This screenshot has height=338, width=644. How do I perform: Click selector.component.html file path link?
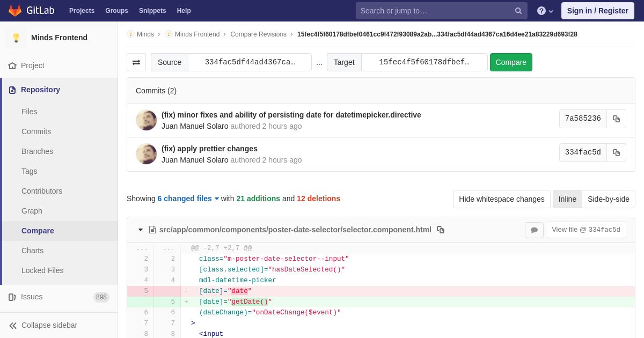[295, 230]
